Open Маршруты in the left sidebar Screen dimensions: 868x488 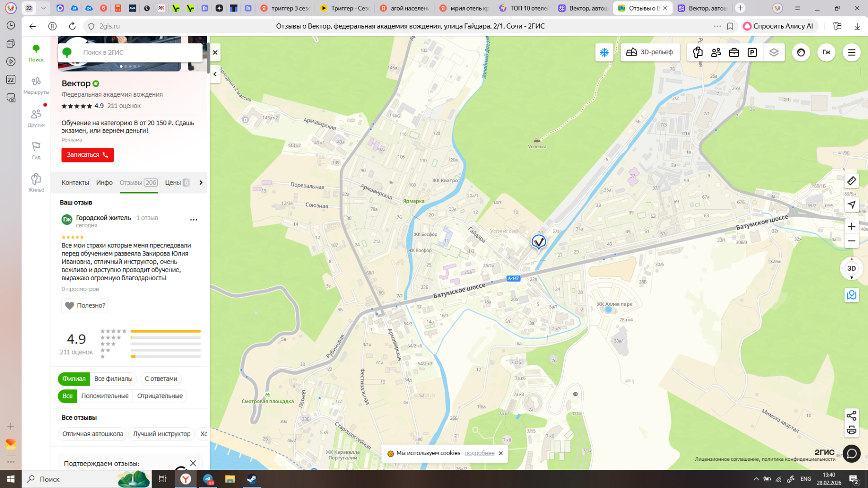point(36,85)
